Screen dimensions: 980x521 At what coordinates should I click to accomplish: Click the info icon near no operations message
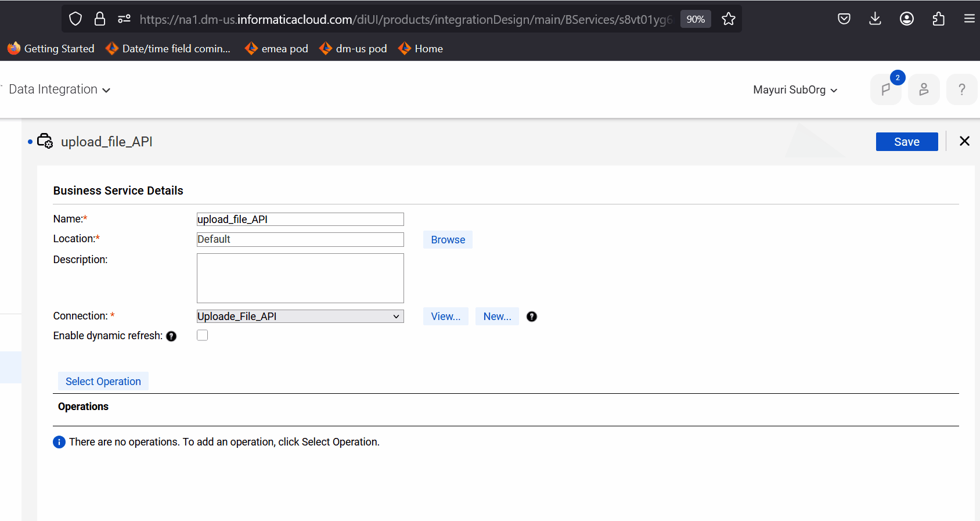tap(59, 442)
